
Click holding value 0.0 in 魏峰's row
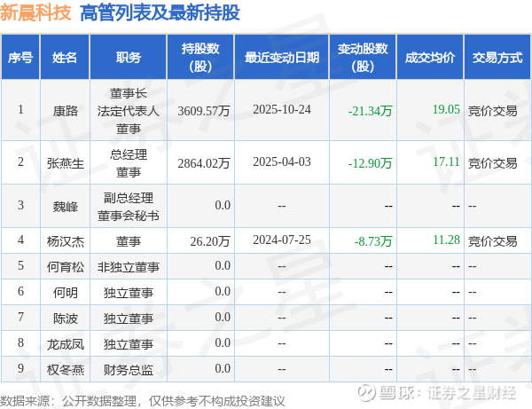(x=223, y=205)
